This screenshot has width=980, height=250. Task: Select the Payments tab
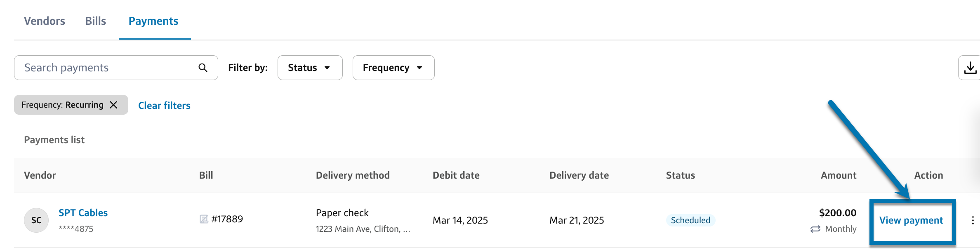(x=153, y=21)
